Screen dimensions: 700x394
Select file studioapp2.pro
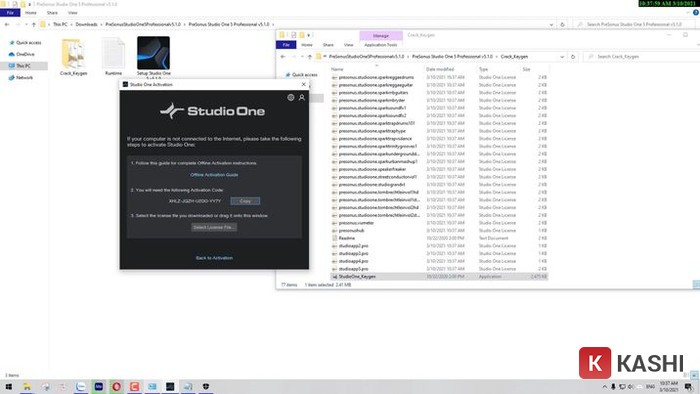354,246
